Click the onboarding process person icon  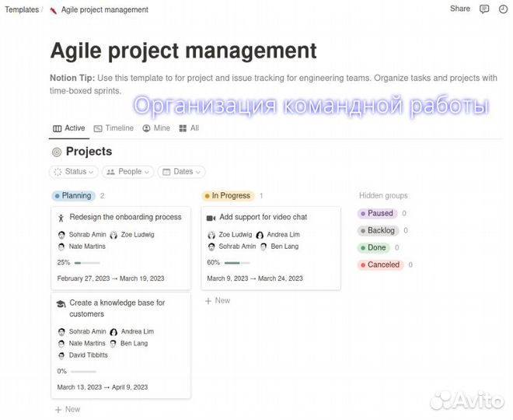point(61,218)
